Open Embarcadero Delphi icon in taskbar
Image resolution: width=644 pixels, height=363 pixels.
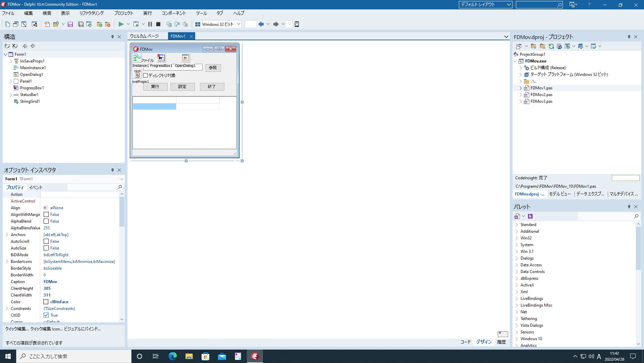point(255,356)
